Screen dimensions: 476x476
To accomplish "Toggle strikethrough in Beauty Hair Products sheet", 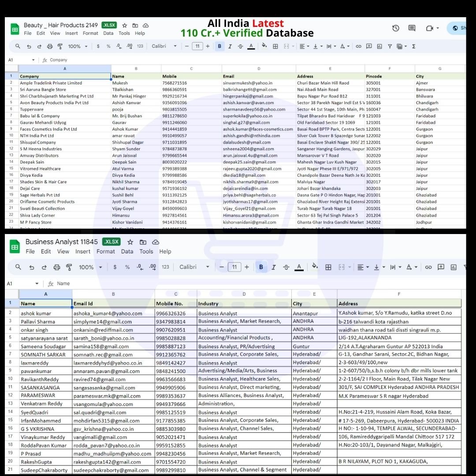I will (x=241, y=46).
